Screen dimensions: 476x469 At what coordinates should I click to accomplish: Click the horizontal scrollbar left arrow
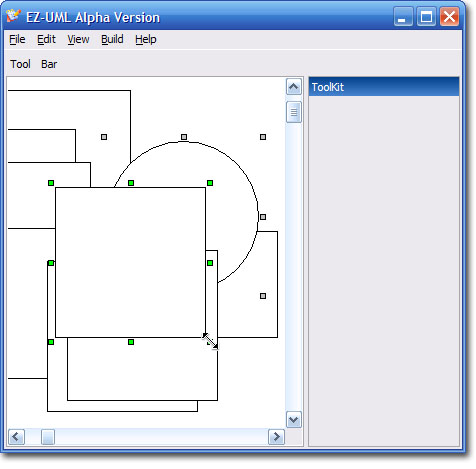point(16,437)
